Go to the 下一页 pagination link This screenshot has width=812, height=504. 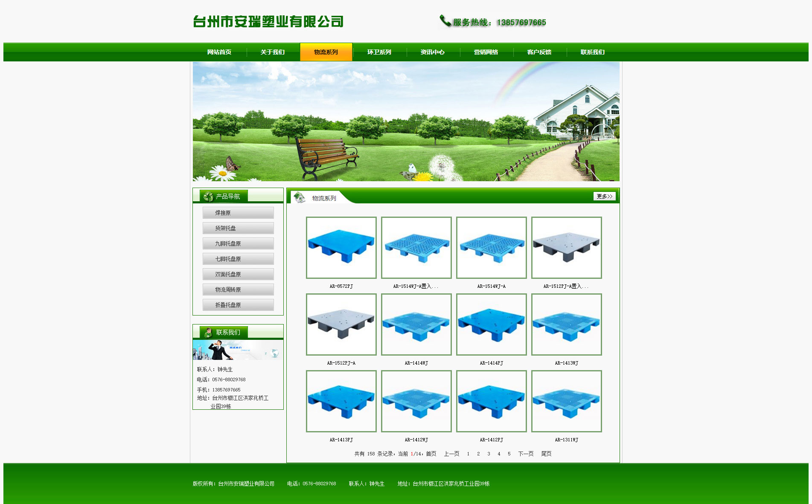526,454
